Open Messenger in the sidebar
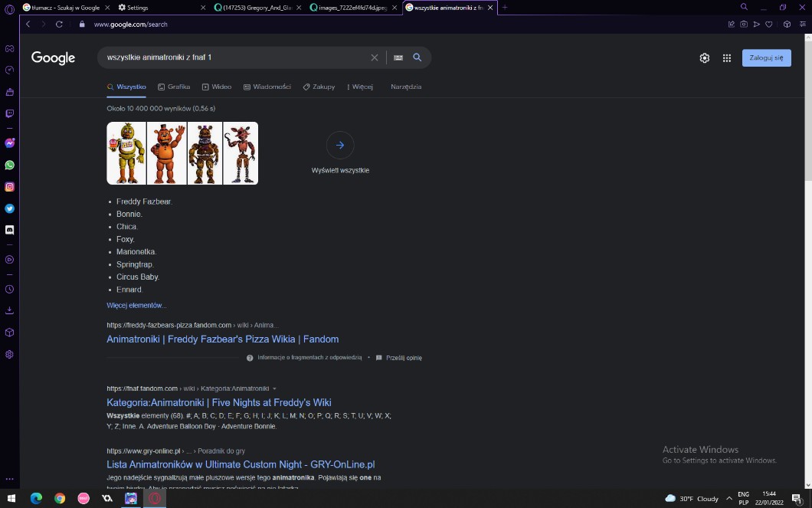Viewport: 812px width, 508px height. tap(9, 143)
